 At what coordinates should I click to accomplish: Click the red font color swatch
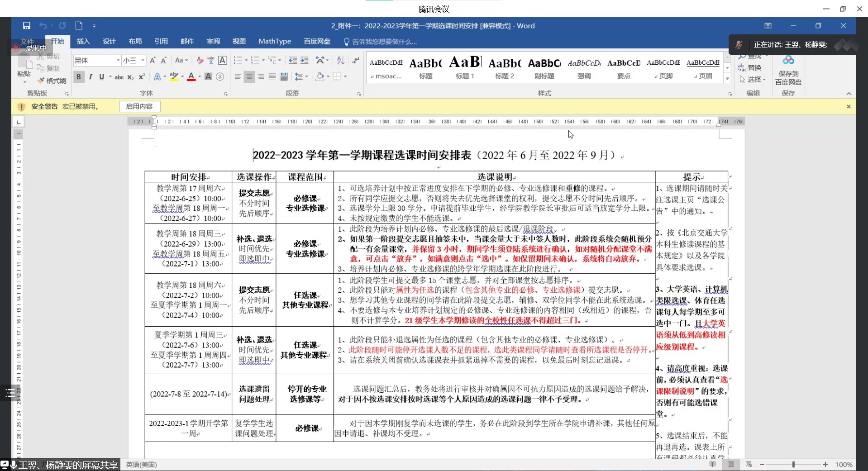click(191, 77)
